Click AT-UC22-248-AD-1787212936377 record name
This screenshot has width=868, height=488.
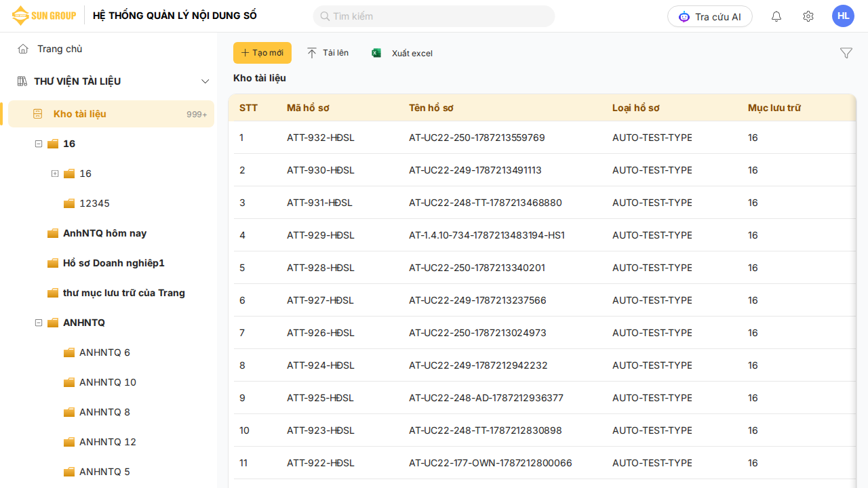click(x=486, y=398)
